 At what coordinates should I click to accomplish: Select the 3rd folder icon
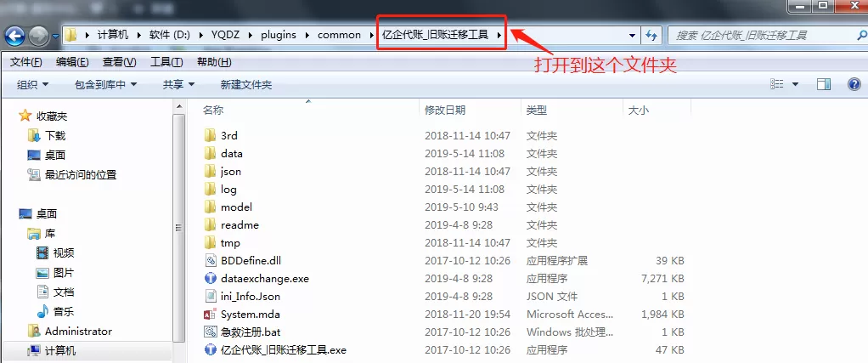point(210,135)
